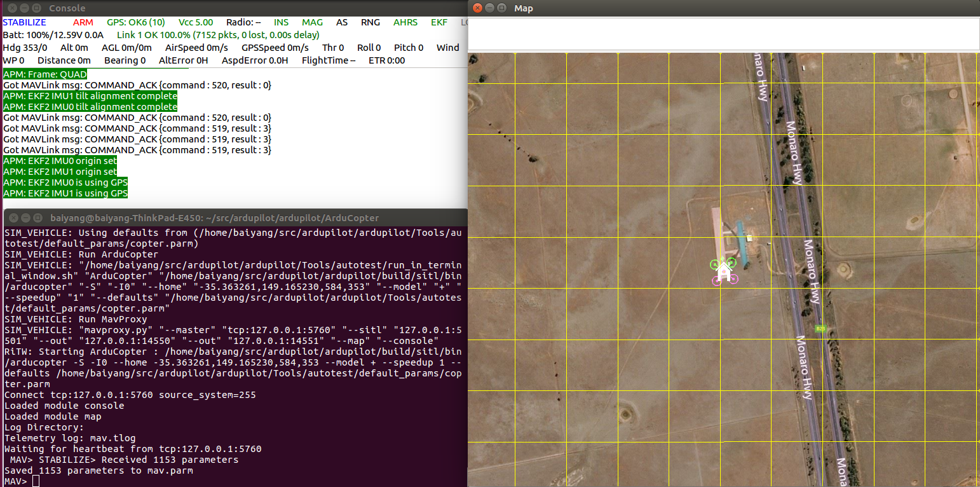Click the Console window title bar
This screenshot has width=980, height=487.
[x=234, y=8]
